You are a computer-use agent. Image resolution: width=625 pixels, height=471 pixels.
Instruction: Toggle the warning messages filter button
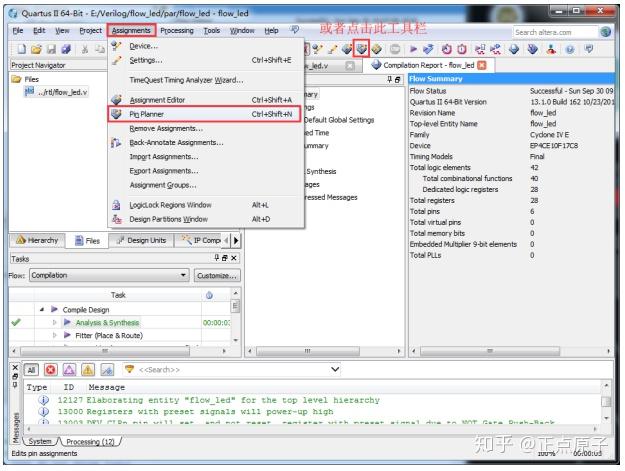(88, 370)
